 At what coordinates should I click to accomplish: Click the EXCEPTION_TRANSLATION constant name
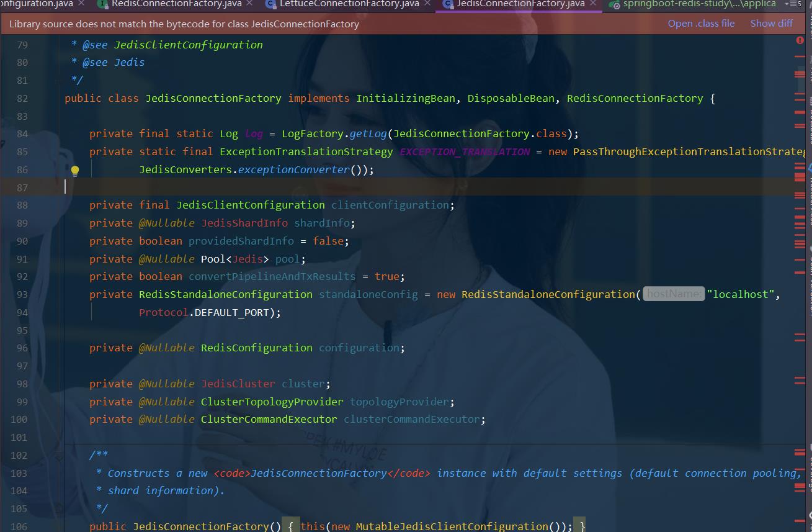pyautogui.click(x=465, y=151)
